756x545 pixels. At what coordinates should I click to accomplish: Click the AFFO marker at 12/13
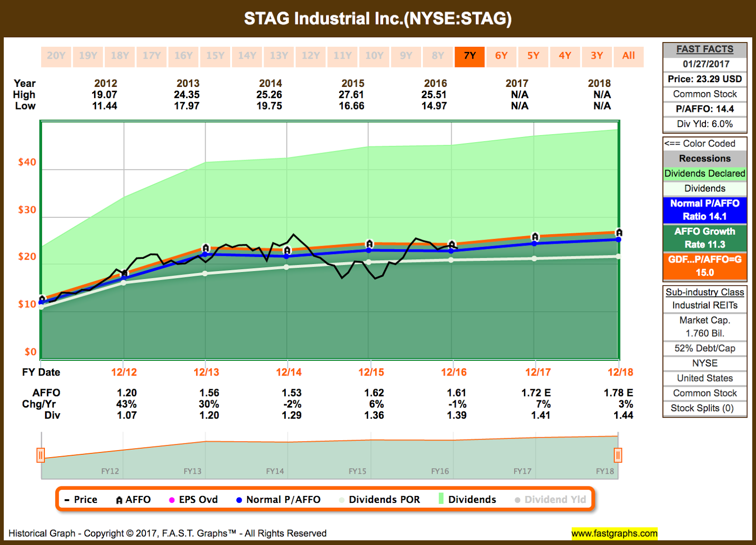click(206, 248)
